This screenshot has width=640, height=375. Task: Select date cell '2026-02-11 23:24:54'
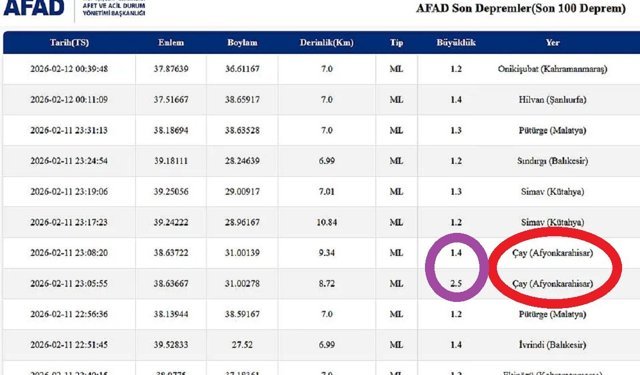(x=69, y=161)
